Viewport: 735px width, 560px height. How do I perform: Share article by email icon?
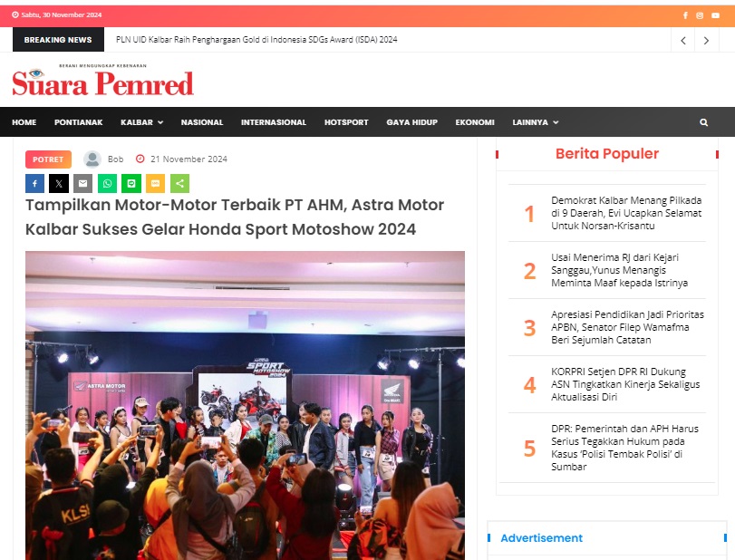(83, 184)
